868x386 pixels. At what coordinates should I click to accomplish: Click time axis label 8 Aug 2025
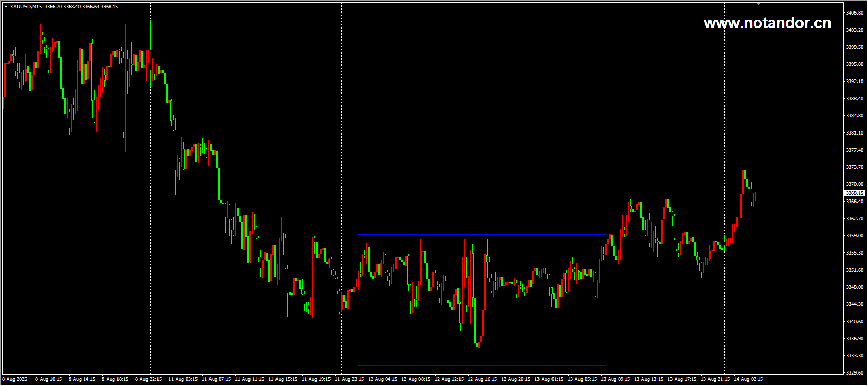point(15,379)
